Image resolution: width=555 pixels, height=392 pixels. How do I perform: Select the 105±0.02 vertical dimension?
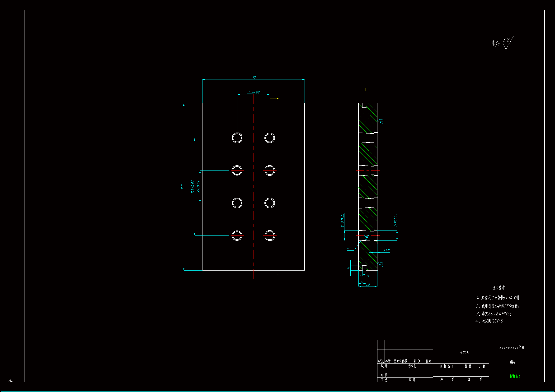tap(193, 187)
